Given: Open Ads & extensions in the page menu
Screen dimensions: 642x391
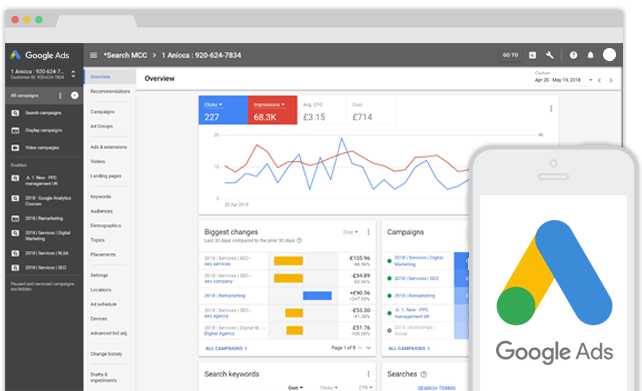Looking at the screenshot, I should 109,147.
